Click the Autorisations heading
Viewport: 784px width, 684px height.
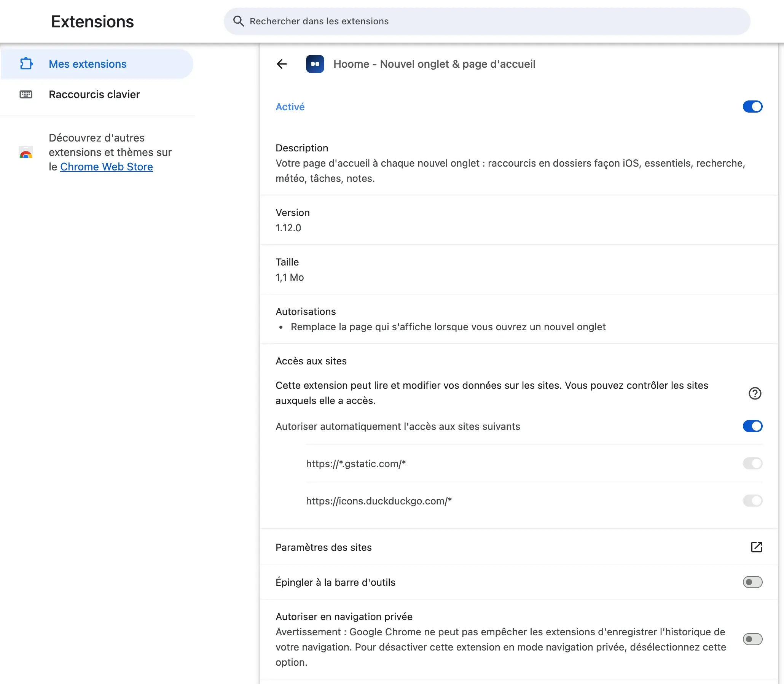[x=306, y=312]
